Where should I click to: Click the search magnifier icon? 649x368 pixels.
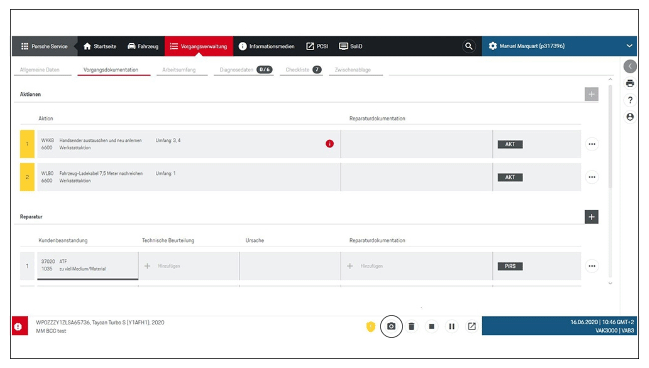469,46
